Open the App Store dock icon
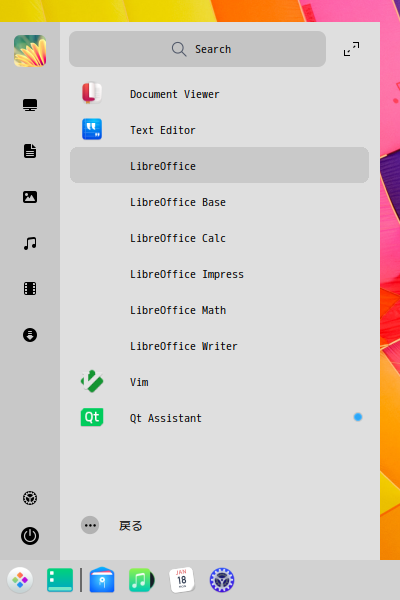 [102, 580]
